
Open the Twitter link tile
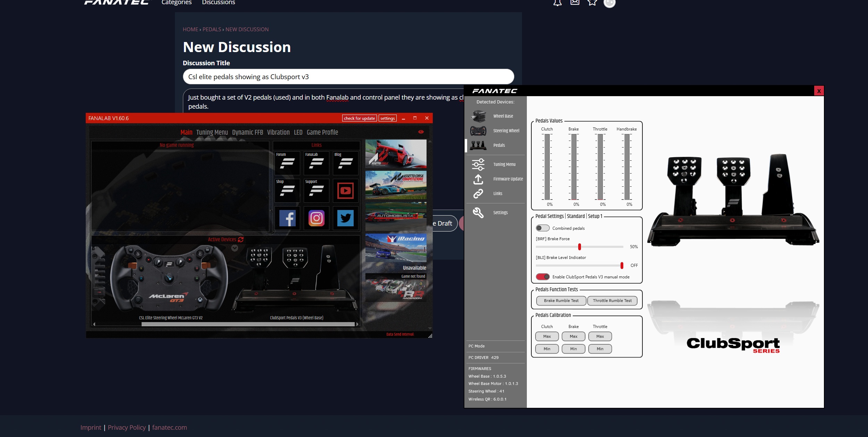click(x=346, y=218)
